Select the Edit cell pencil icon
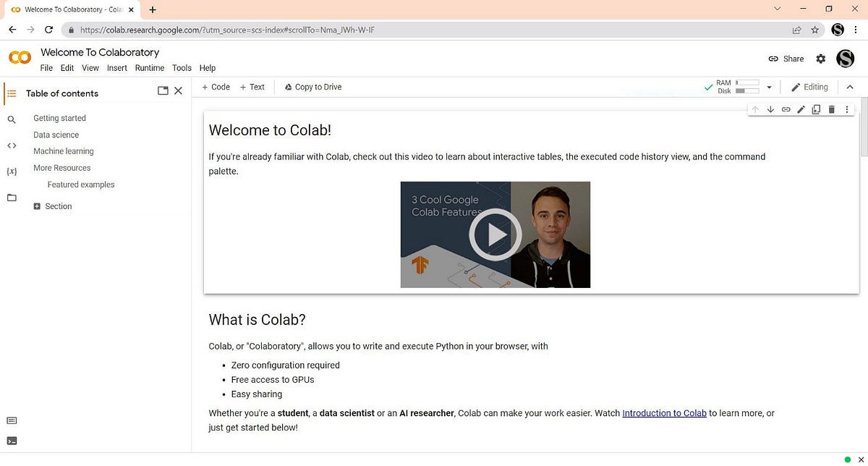Viewport: 868px width, 466px height. (801, 109)
